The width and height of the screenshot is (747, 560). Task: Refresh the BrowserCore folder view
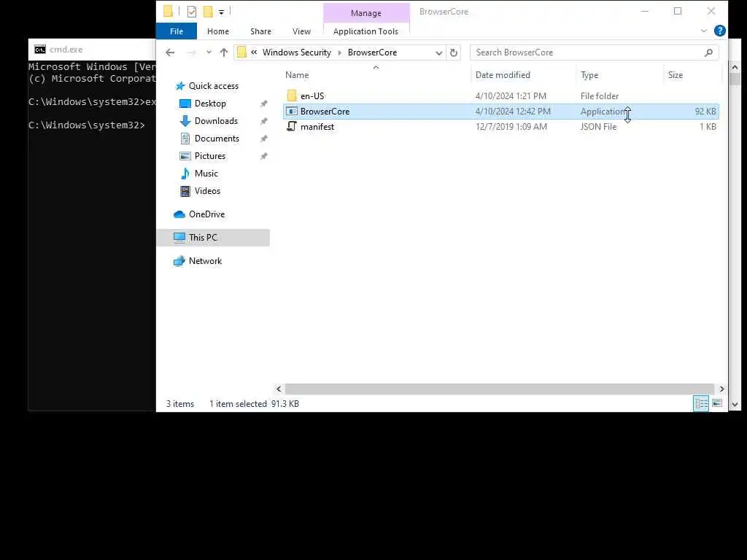coord(454,52)
